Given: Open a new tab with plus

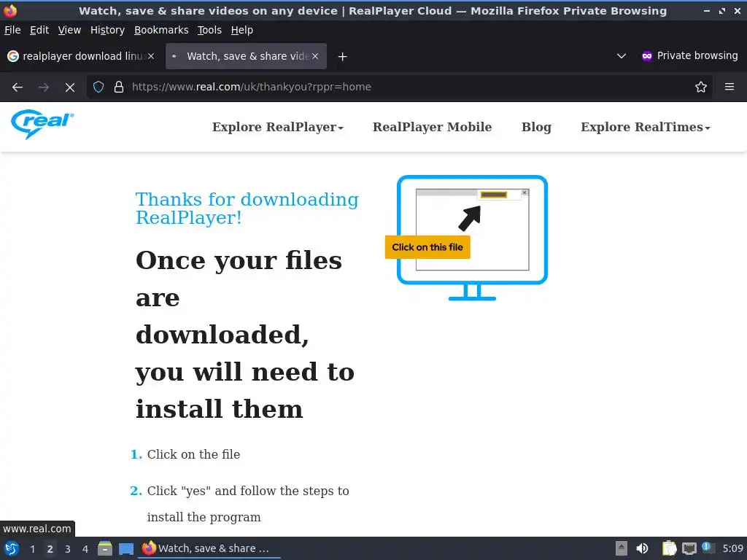Looking at the screenshot, I should click(x=342, y=57).
